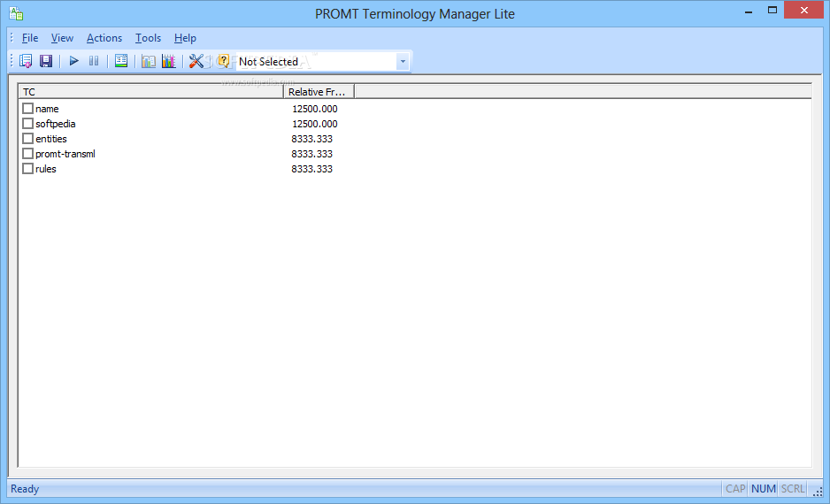Click the 8333.333 value in the rules row
Screen dimensions: 830x504
[x=311, y=169]
